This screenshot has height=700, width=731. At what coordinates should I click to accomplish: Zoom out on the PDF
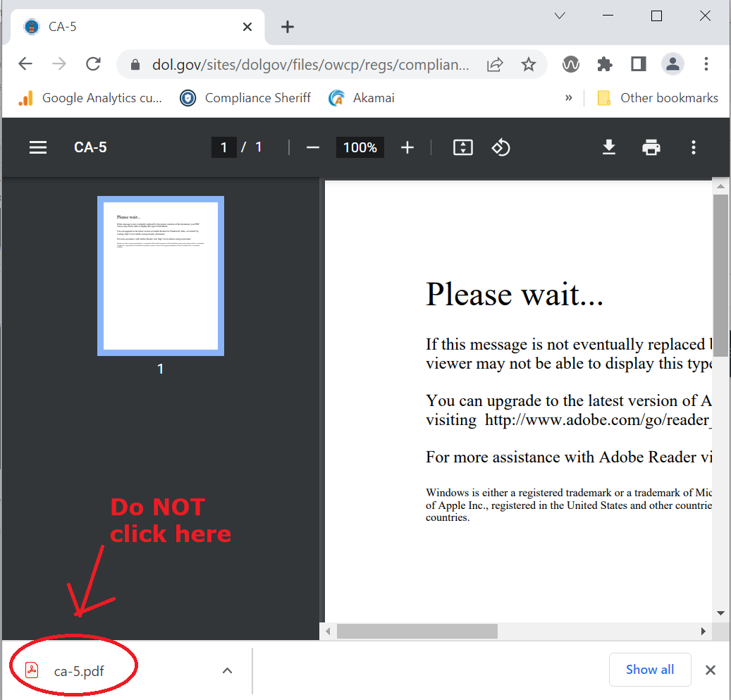[x=312, y=147]
